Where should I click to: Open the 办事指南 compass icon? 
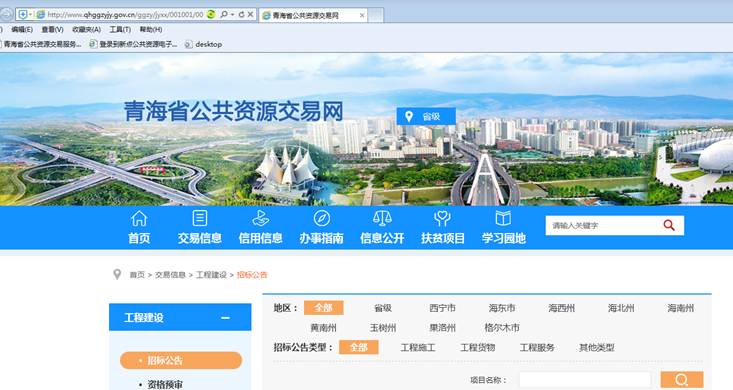[x=322, y=218]
